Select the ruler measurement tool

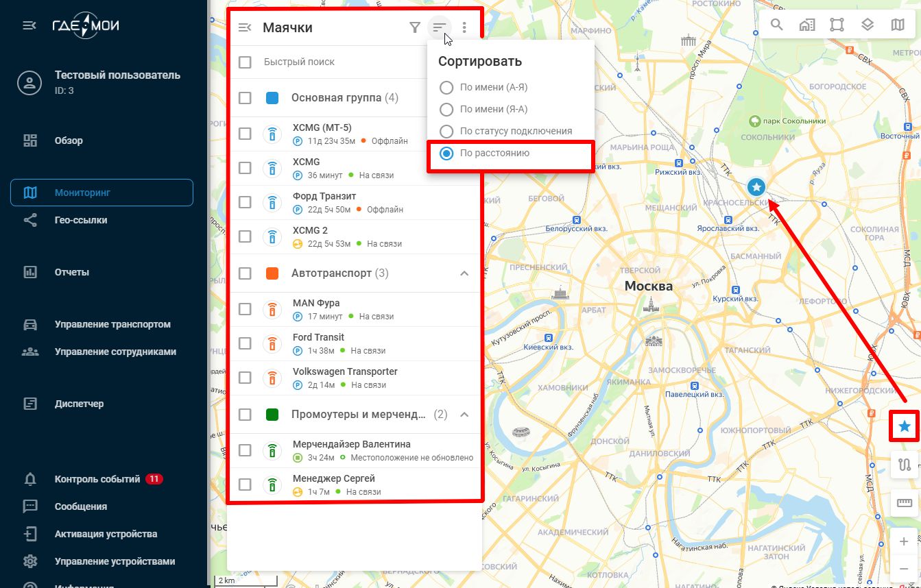904,503
